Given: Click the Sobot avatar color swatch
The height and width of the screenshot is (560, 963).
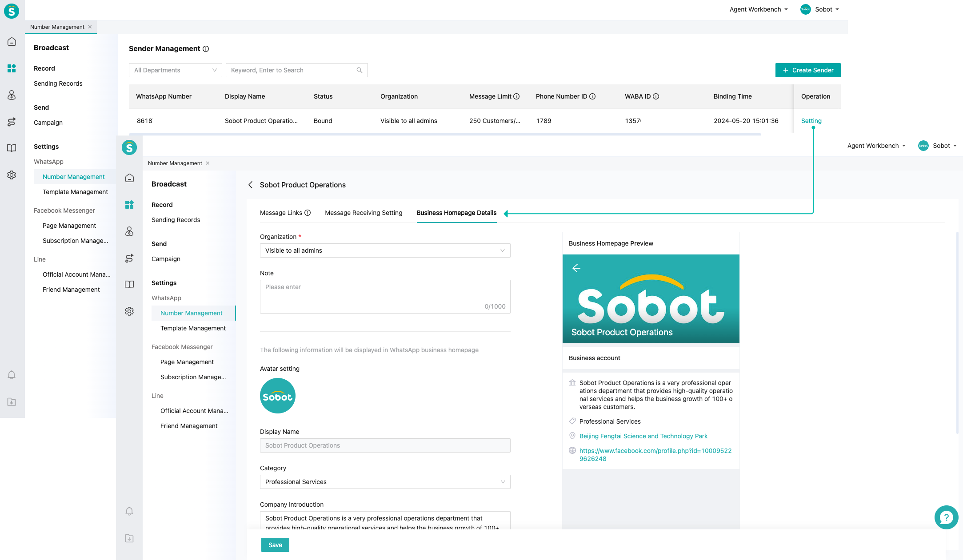Looking at the screenshot, I should pyautogui.click(x=277, y=395).
